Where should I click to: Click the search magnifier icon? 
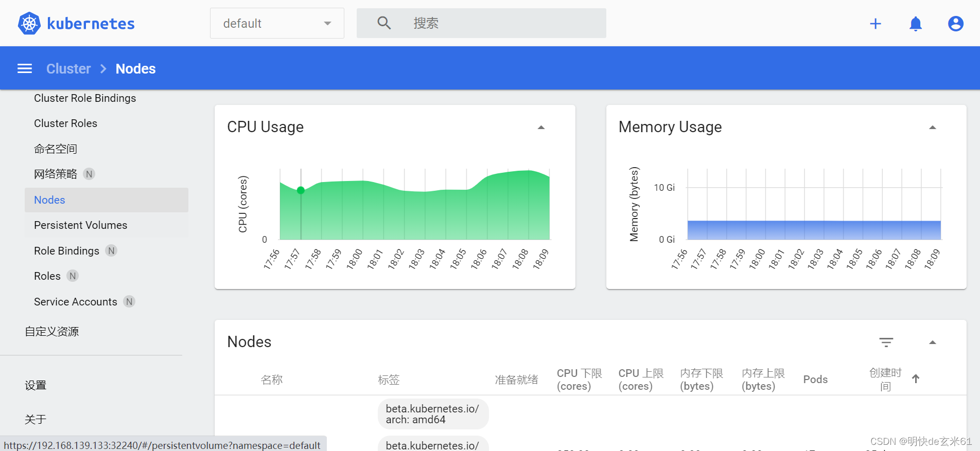pyautogui.click(x=384, y=23)
